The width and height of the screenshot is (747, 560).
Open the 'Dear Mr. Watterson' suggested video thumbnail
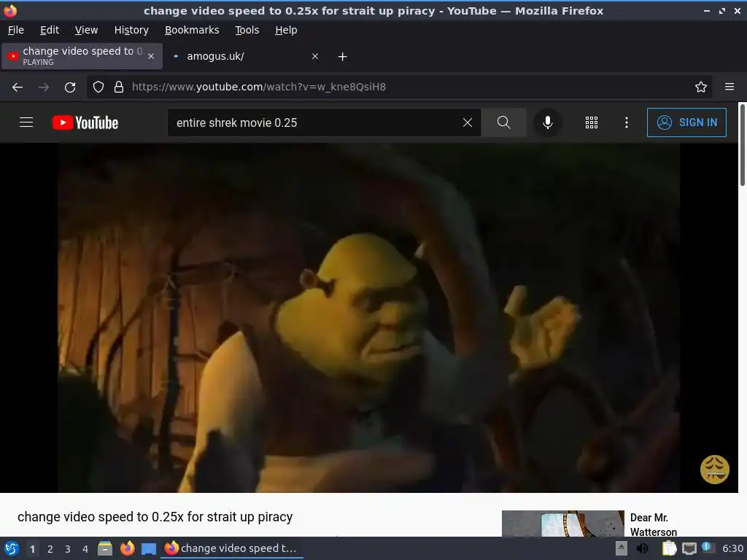coord(562,524)
